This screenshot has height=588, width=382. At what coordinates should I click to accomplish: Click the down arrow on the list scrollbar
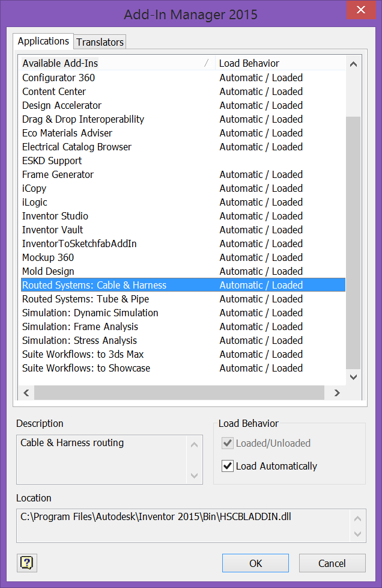pyautogui.click(x=353, y=376)
